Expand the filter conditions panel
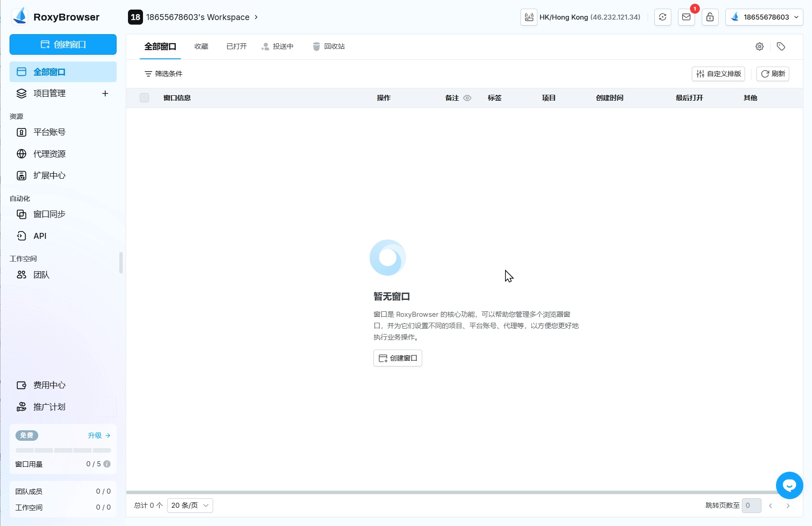This screenshot has width=812, height=526. pos(163,74)
